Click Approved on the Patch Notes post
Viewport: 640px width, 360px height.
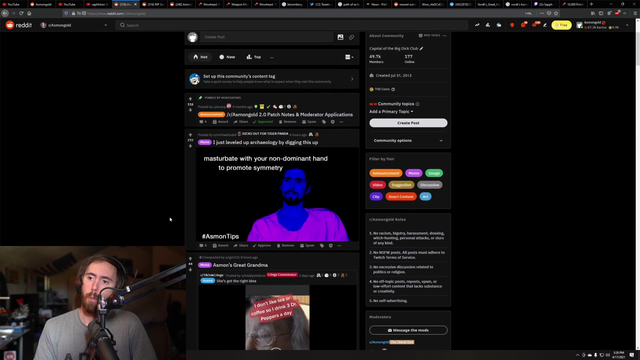tap(263, 122)
